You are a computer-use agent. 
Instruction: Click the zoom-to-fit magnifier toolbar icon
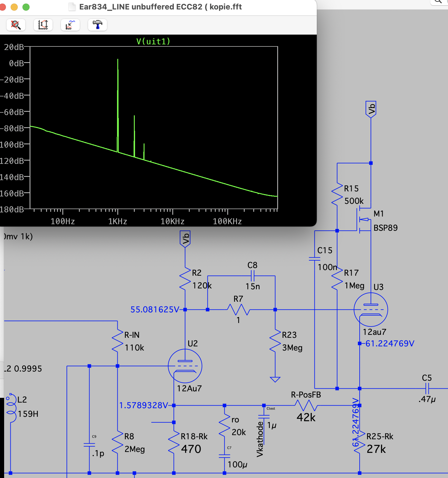[16, 25]
